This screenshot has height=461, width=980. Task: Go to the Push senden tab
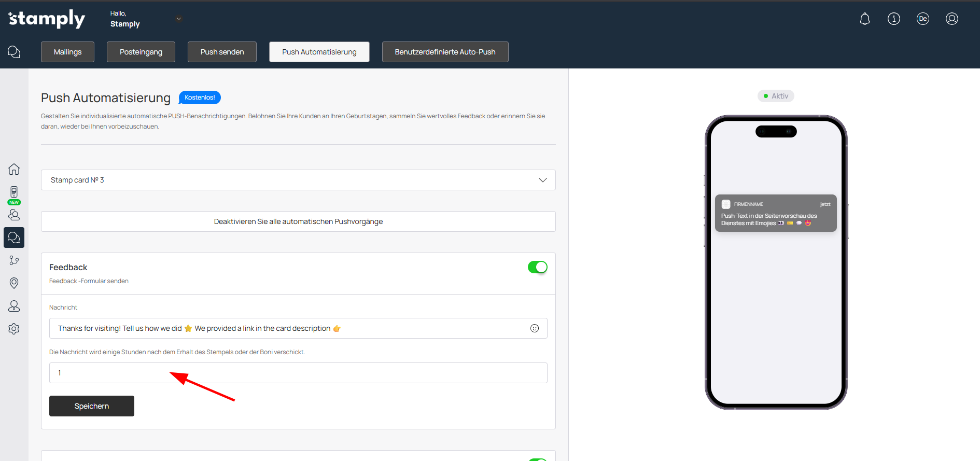222,52
